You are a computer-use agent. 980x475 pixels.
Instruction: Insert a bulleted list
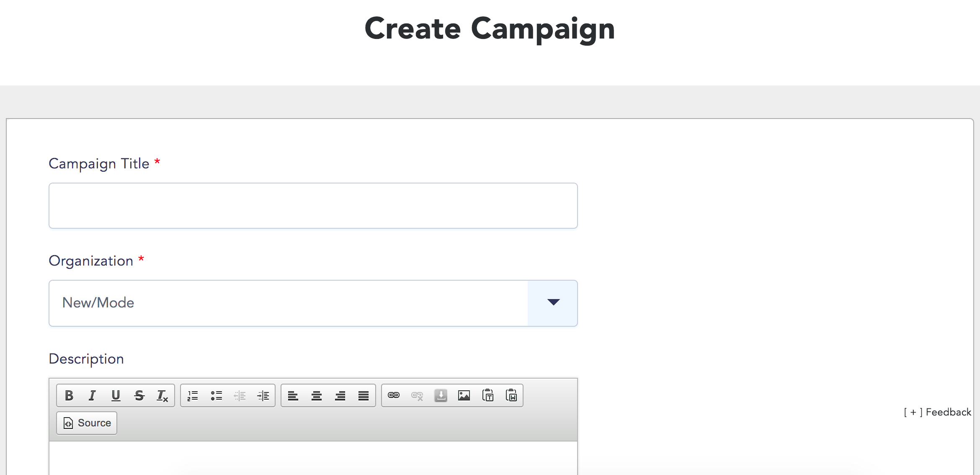tap(216, 395)
